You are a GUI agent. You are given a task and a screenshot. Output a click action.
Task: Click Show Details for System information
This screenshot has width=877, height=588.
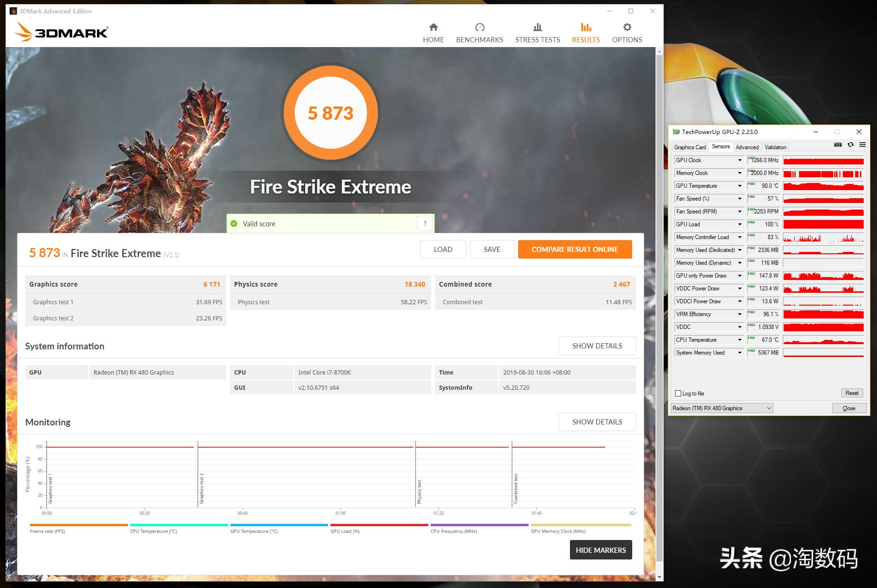(597, 346)
